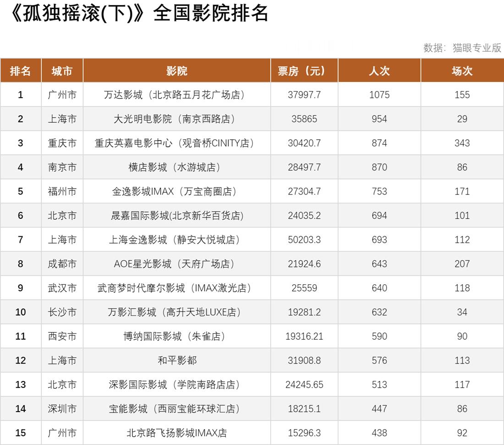
Task: Select the title 《孤独摇滚(下)》全国影院排名
Action: click(x=139, y=13)
